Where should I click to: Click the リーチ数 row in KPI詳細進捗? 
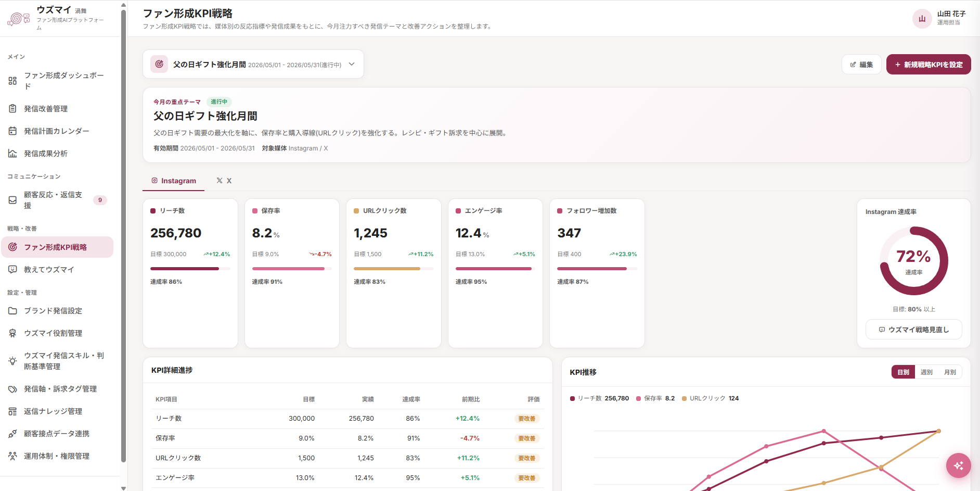(x=347, y=419)
